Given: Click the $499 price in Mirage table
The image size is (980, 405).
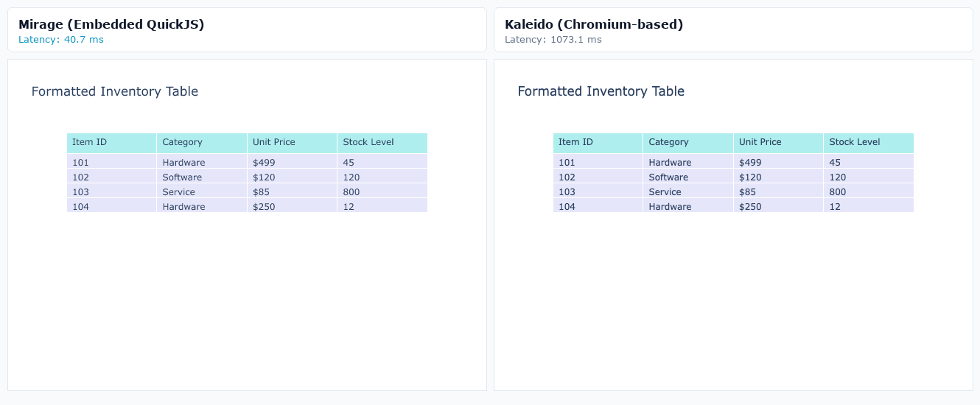Looking at the screenshot, I should [292, 161].
